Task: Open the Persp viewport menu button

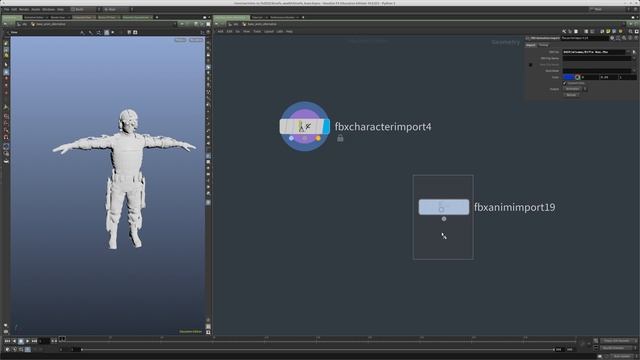Action: [180, 40]
